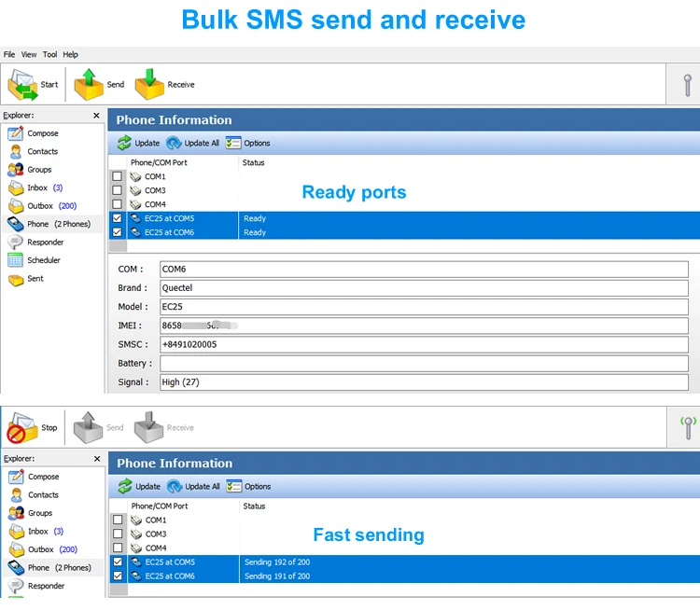The width and height of the screenshot is (700, 610).
Task: Uncheck the EC25 at COM6 row with Ready status
Action: coord(118,232)
